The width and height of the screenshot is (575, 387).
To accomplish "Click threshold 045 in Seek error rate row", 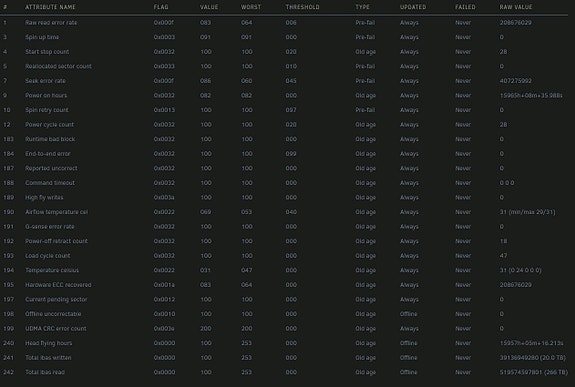I will (291, 81).
